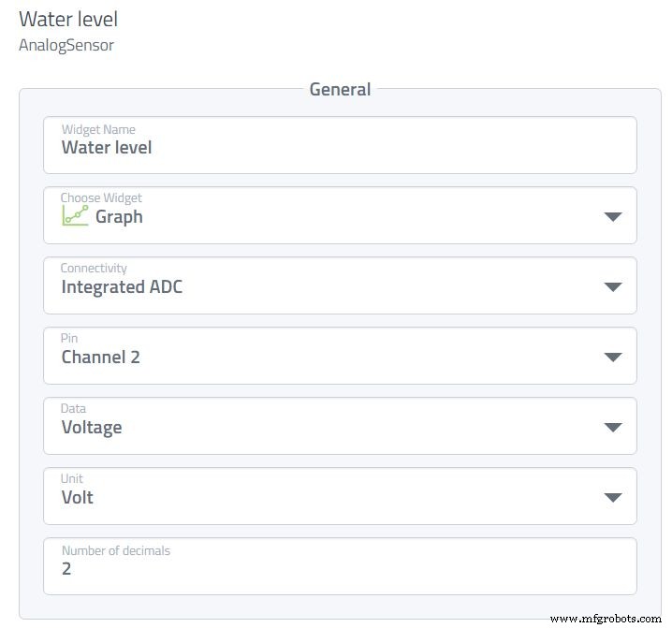Expand the Unit dropdown arrow
Viewport: 672px width, 628px height.
(613, 497)
